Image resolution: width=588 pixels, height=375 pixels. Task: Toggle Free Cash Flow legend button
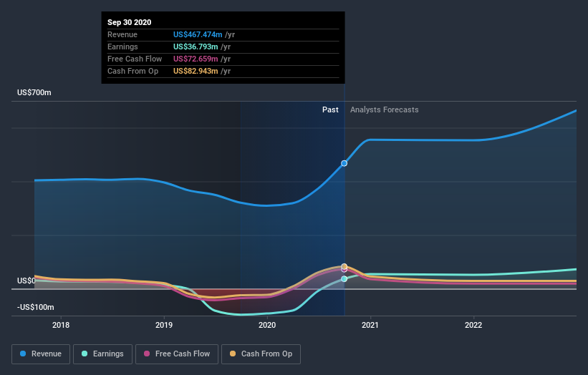(x=177, y=354)
